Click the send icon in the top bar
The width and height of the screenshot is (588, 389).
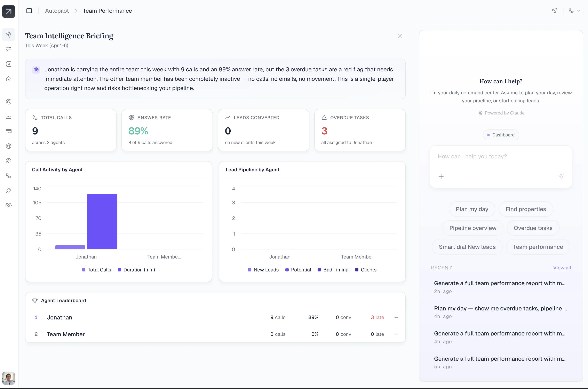(555, 11)
